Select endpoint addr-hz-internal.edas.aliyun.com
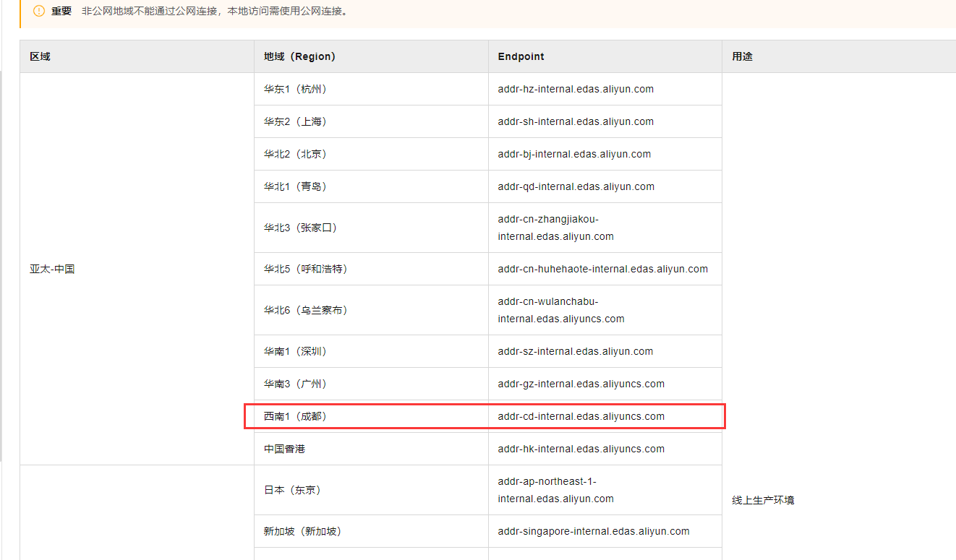The width and height of the screenshot is (956, 560). pos(576,89)
